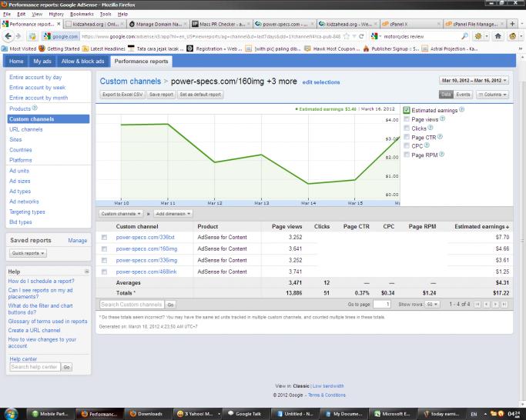The width and height of the screenshot is (526, 420).
Task: Sort by Estimated earnings column header
Action: (481, 227)
